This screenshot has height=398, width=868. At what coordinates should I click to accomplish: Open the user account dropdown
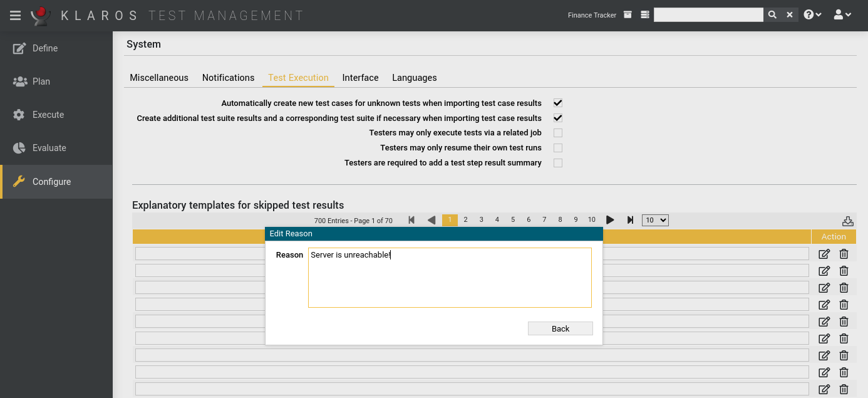pyautogui.click(x=842, y=14)
